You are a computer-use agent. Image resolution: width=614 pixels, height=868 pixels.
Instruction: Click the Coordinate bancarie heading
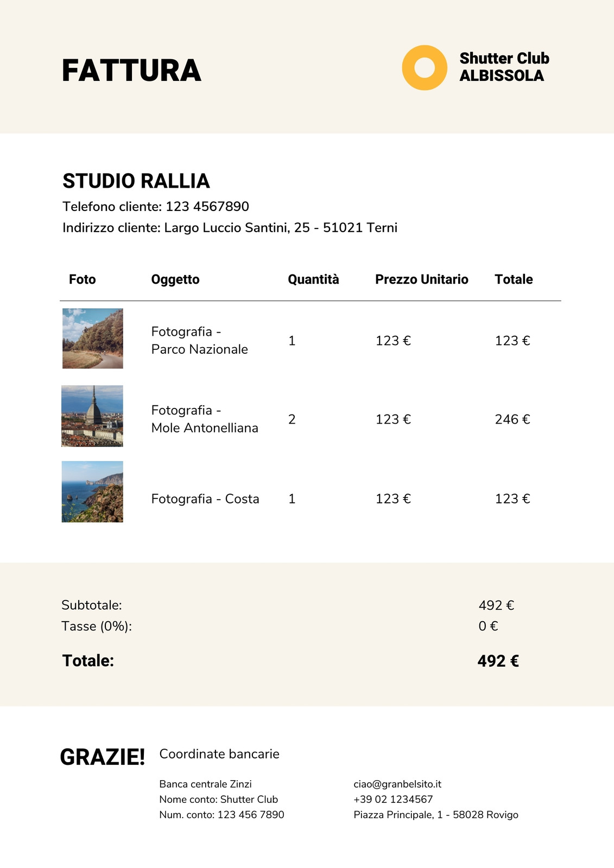(x=219, y=754)
